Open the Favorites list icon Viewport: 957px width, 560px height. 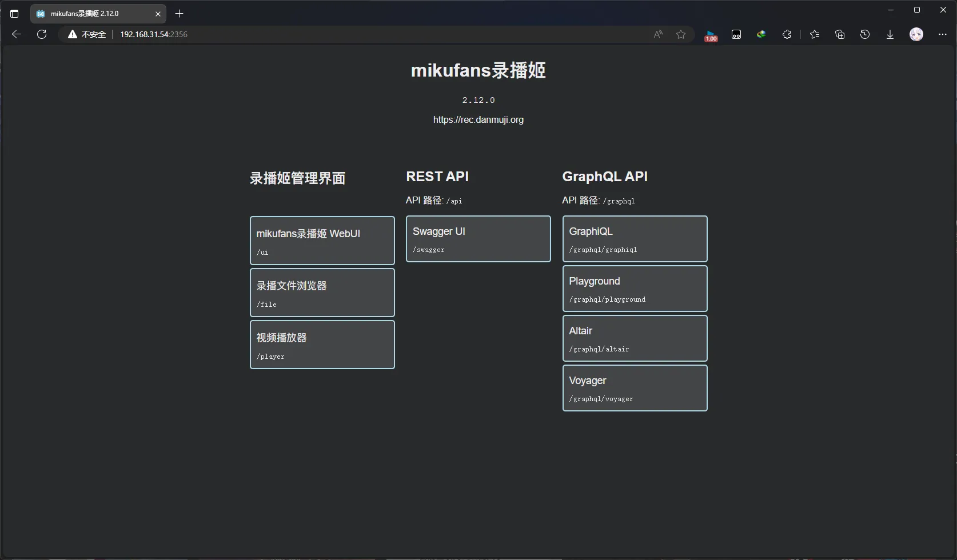[815, 34]
